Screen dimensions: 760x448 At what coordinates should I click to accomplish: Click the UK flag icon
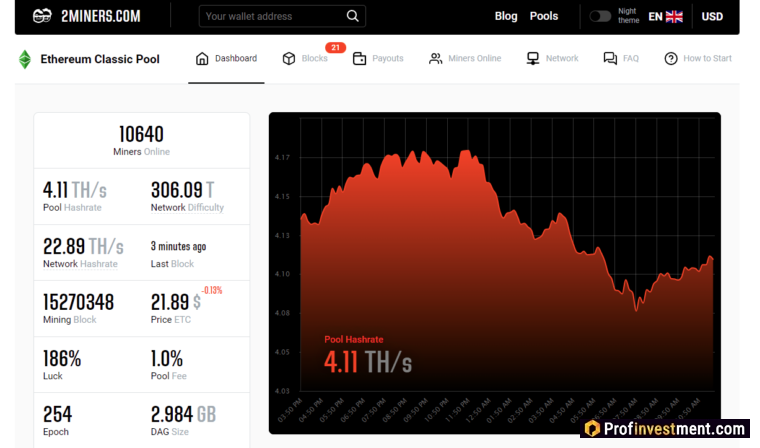(674, 16)
